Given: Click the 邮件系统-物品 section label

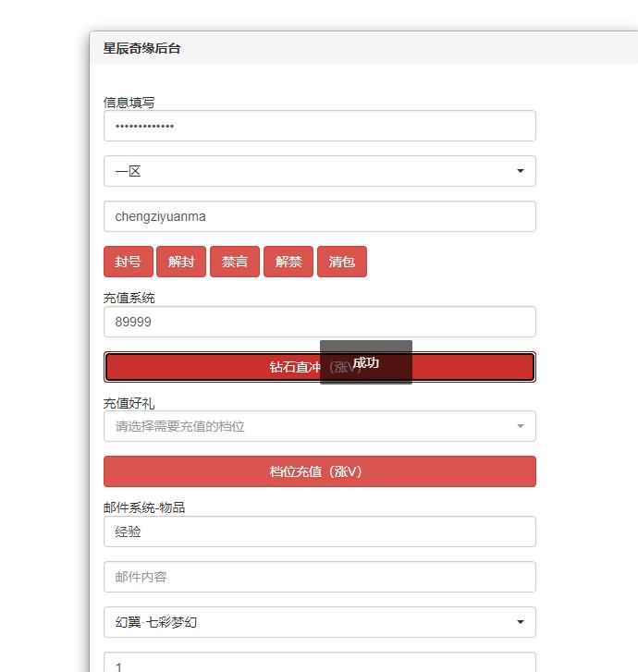Looking at the screenshot, I should pos(144,507).
